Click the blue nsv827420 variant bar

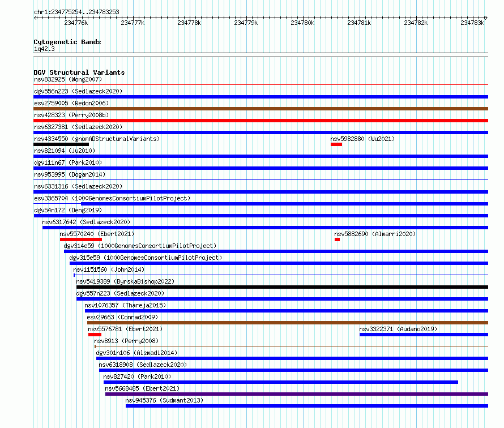point(281,382)
